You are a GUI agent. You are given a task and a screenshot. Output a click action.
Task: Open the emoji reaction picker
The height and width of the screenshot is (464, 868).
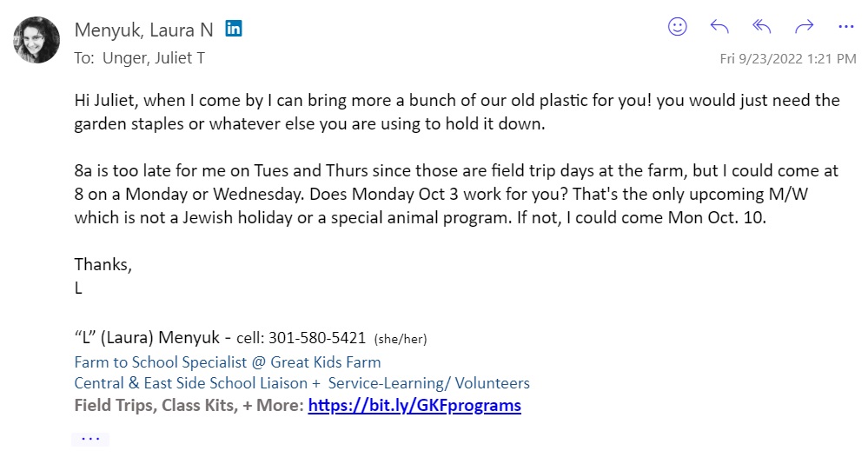pyautogui.click(x=678, y=27)
